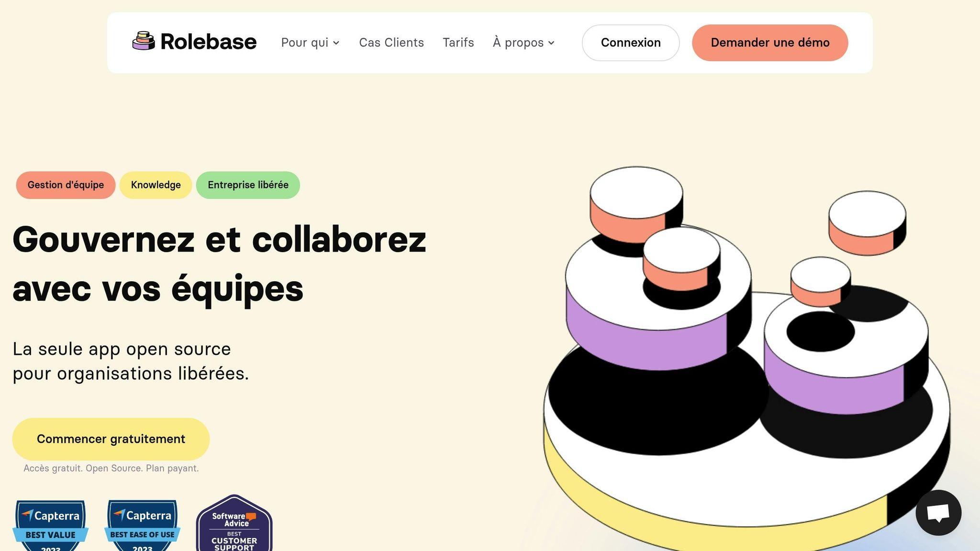Click Commencer gratuitement button

(111, 439)
